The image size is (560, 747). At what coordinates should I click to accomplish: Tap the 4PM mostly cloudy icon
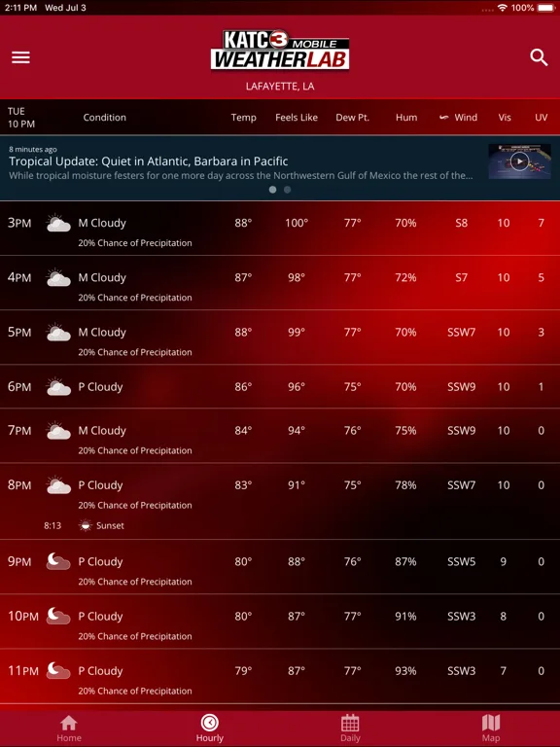(x=58, y=278)
